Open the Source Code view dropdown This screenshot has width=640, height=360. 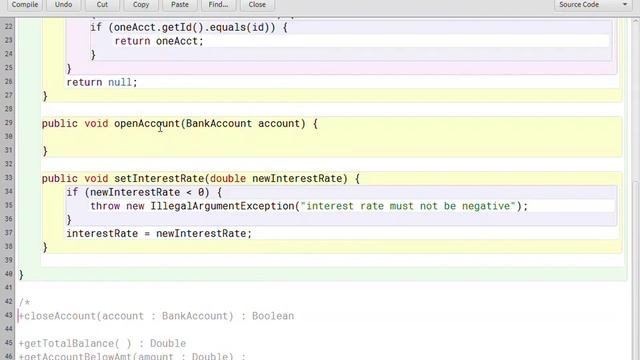(x=593, y=5)
